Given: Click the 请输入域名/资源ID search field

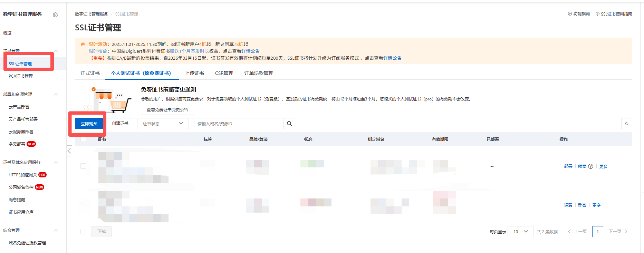Looking at the screenshot, I should click(238, 124).
